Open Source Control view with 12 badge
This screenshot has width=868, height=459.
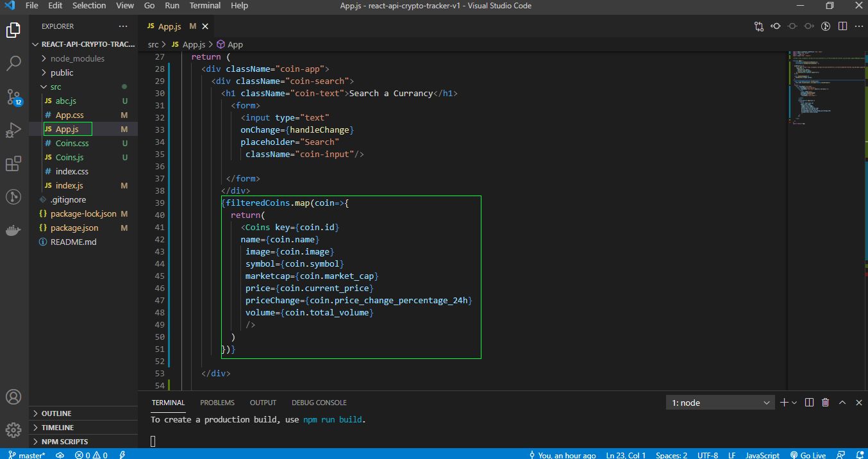tap(13, 97)
